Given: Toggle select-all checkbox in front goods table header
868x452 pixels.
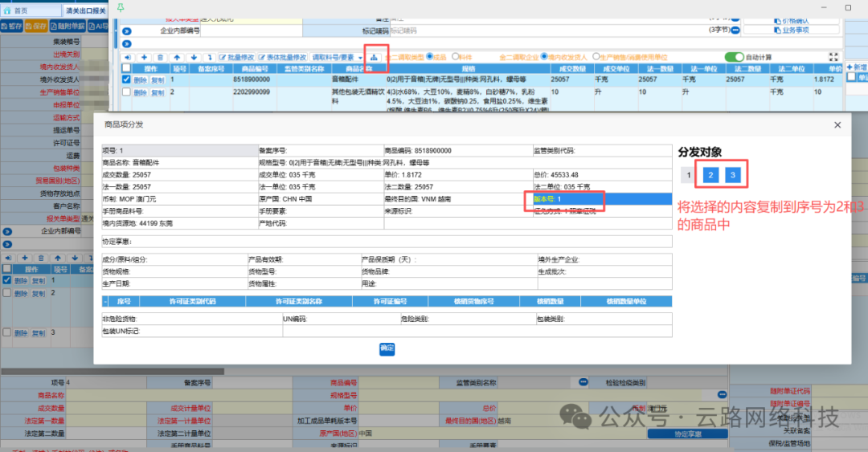Looking at the screenshot, I should [x=126, y=68].
